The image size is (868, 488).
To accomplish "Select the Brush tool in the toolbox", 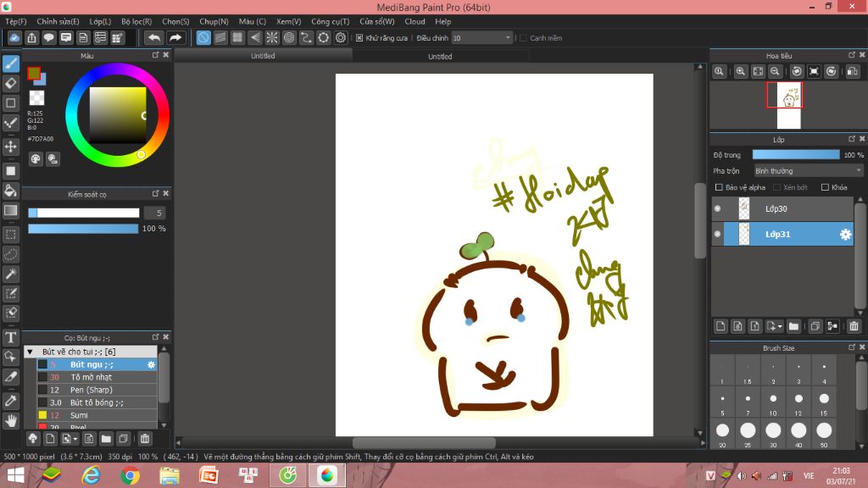I will (x=11, y=64).
